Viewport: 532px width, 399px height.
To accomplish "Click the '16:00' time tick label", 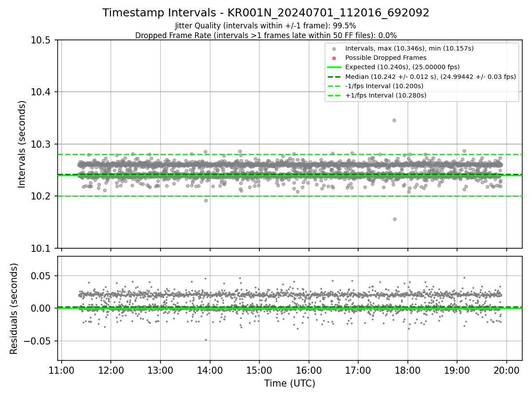I will pyautogui.click(x=309, y=369).
